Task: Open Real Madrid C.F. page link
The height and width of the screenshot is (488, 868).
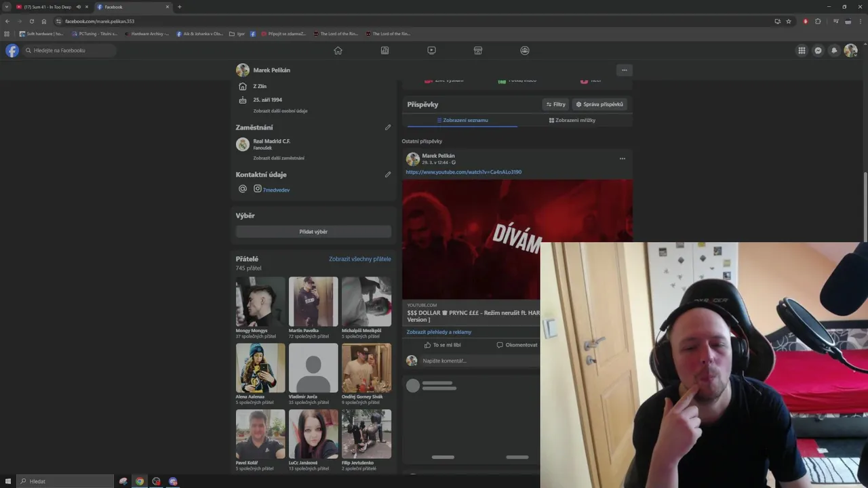Action: (x=271, y=141)
